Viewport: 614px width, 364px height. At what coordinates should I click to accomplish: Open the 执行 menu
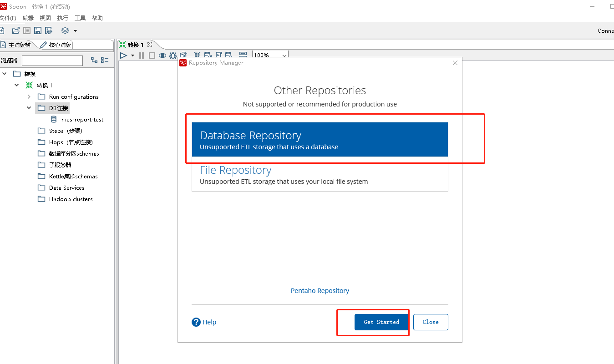[63, 18]
